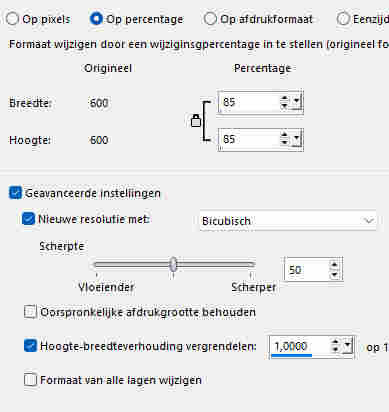Select the Op afdrukformaat radio button
Image resolution: width=389 pixels, height=412 pixels.
(x=210, y=19)
